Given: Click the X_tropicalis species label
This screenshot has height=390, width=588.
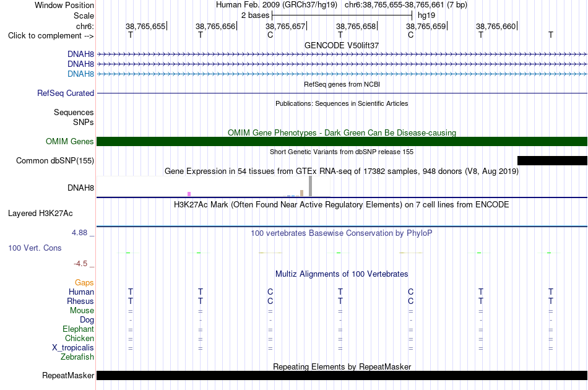Looking at the screenshot, I should point(73,348).
